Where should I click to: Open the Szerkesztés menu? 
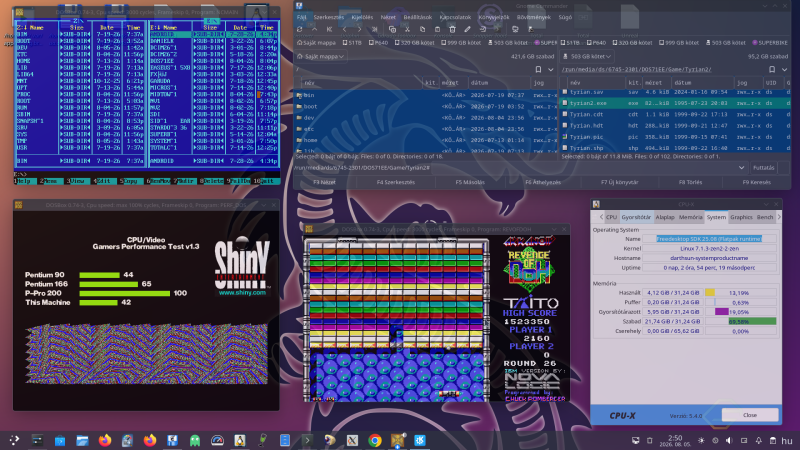(329, 17)
